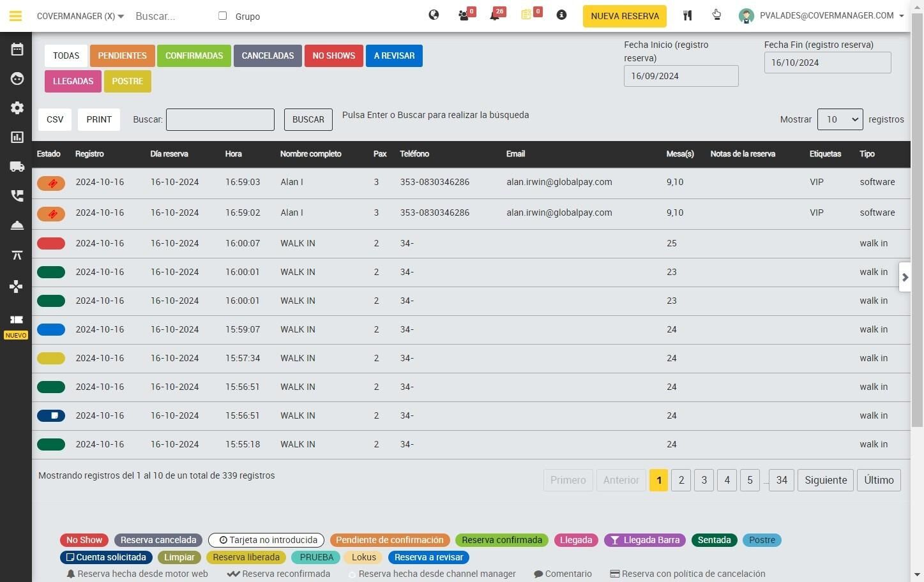Click the blue status pill at 15:59:07
The height and width of the screenshot is (582, 924).
(x=51, y=329)
